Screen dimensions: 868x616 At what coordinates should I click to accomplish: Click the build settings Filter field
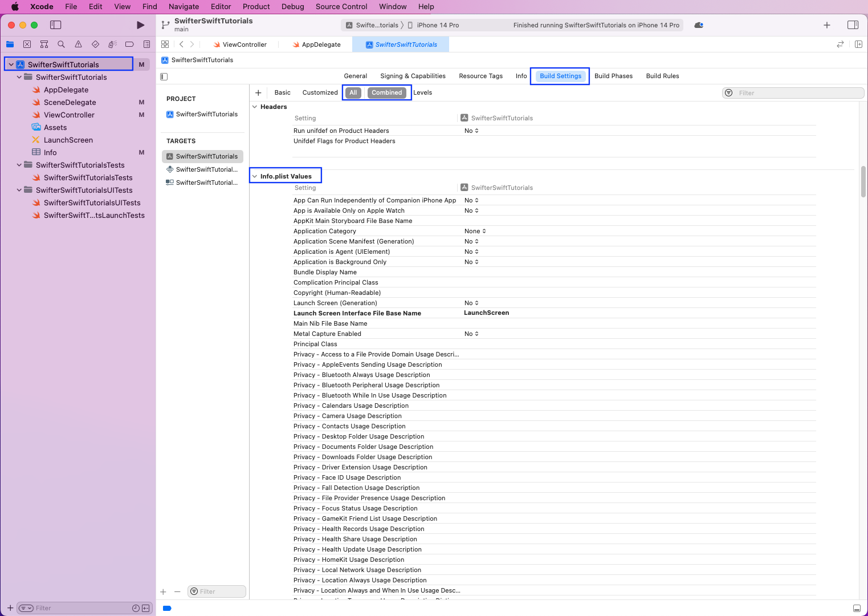793,93
